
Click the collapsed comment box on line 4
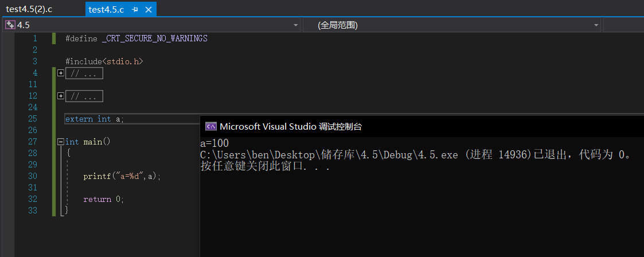point(84,73)
